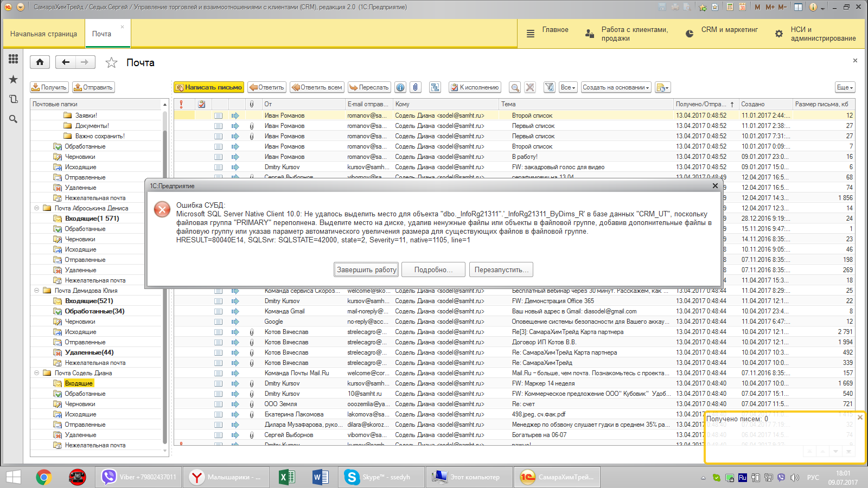Collapse the Почта Содель Диана tree node
This screenshot has width=868, height=488.
[37, 373]
